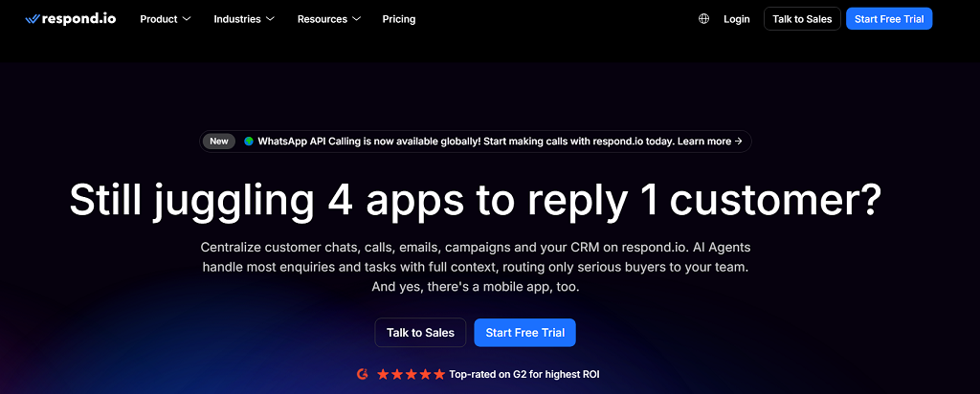The image size is (980, 394).
Task: Click Start Free Trial in the header
Action: coord(889,19)
